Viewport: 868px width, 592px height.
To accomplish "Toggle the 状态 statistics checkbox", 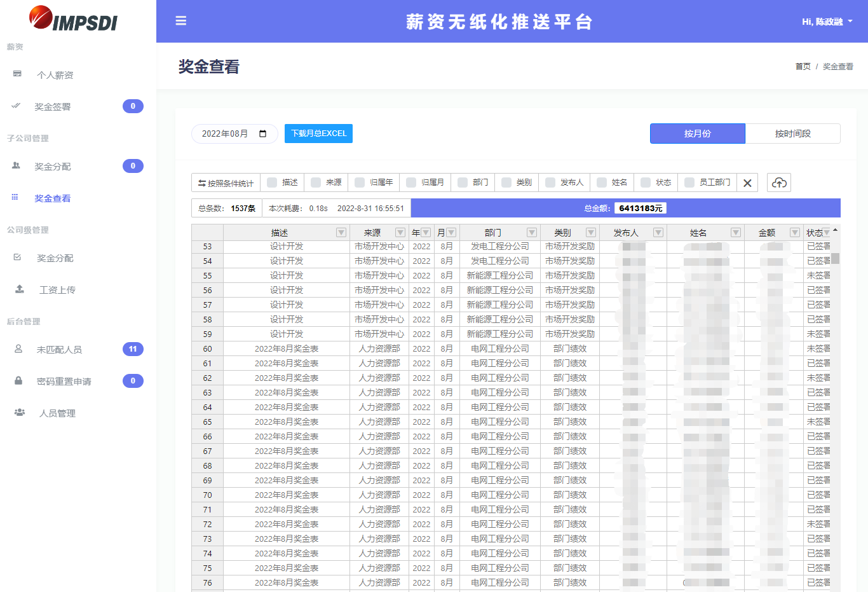I will pos(646,182).
